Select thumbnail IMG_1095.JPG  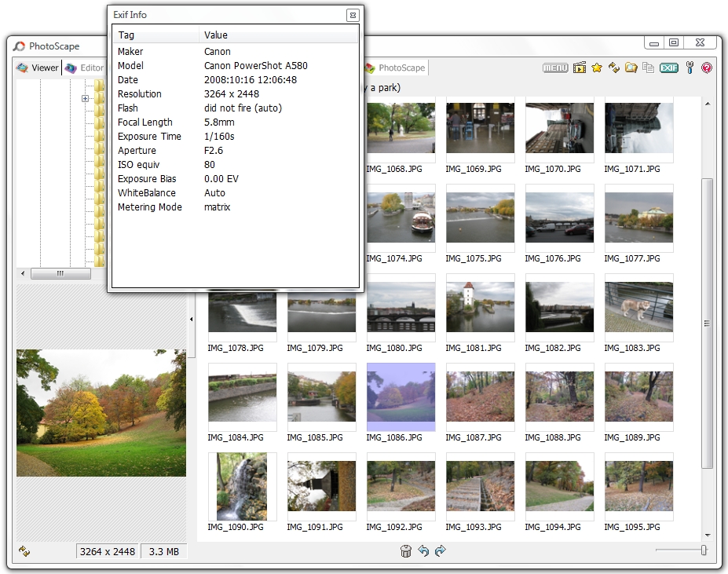pyautogui.click(x=638, y=486)
